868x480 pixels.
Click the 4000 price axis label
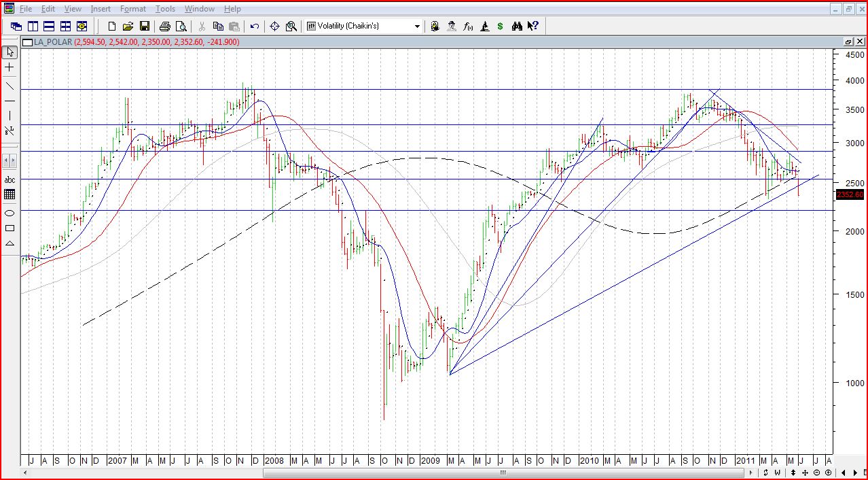click(854, 81)
